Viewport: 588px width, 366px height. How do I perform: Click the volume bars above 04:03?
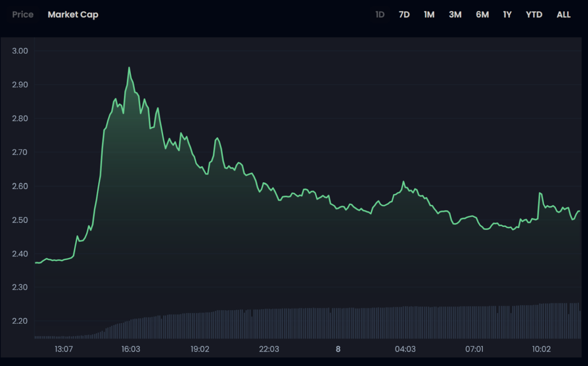click(x=405, y=323)
